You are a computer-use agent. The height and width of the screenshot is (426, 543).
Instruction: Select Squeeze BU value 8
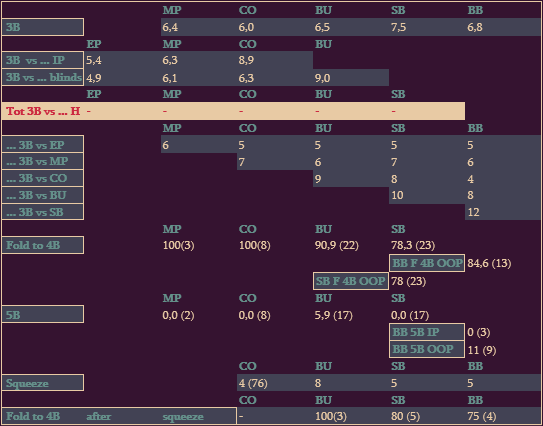(x=318, y=383)
